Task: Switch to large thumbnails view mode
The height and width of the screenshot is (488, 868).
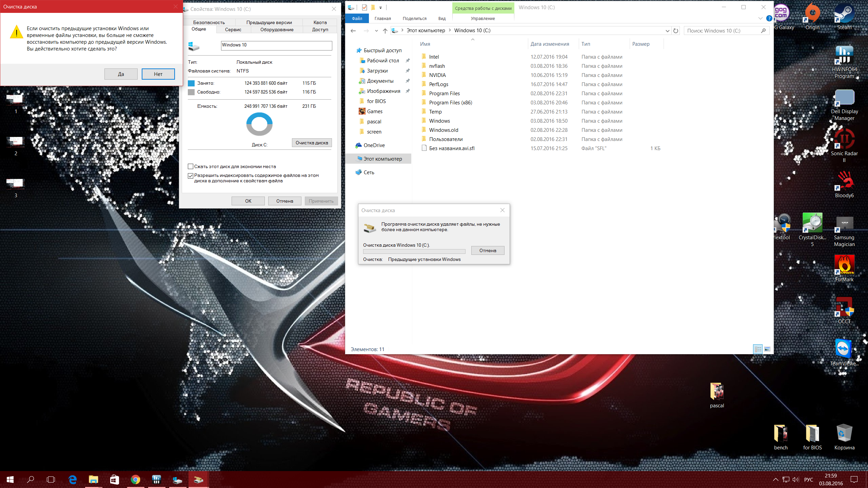Action: coord(767,349)
